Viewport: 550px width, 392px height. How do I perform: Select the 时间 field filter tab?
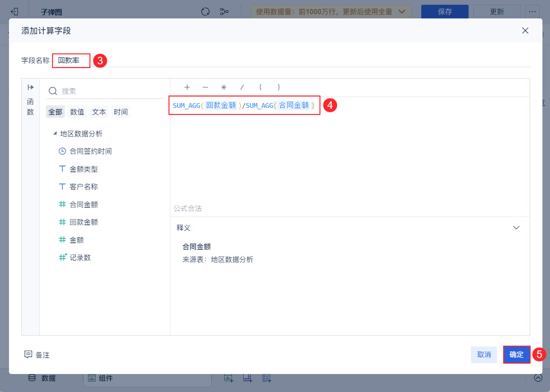tap(121, 112)
